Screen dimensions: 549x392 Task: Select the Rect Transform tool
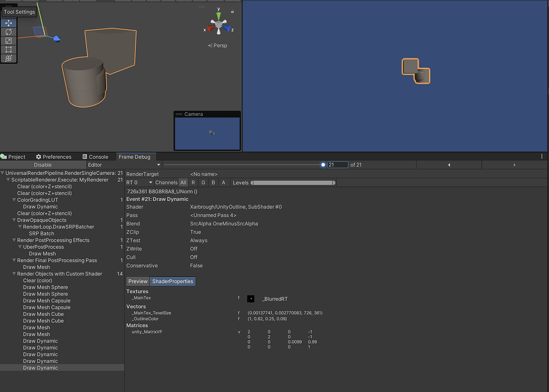[x=8, y=50]
